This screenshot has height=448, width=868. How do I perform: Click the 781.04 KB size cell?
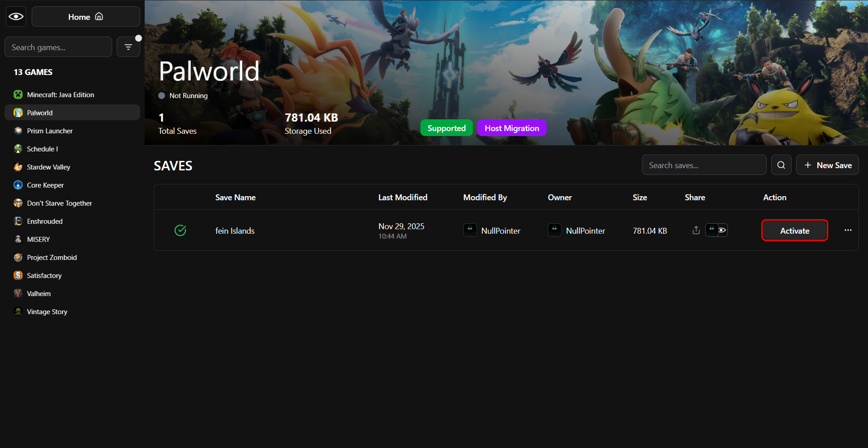[650, 231]
